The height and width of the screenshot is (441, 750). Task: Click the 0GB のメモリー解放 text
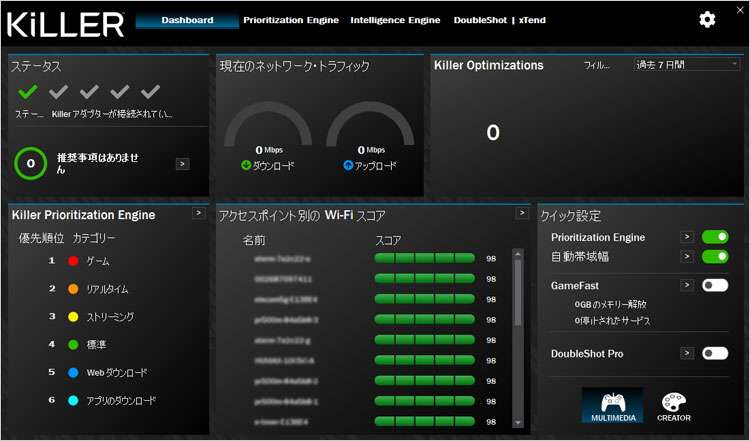(x=610, y=304)
